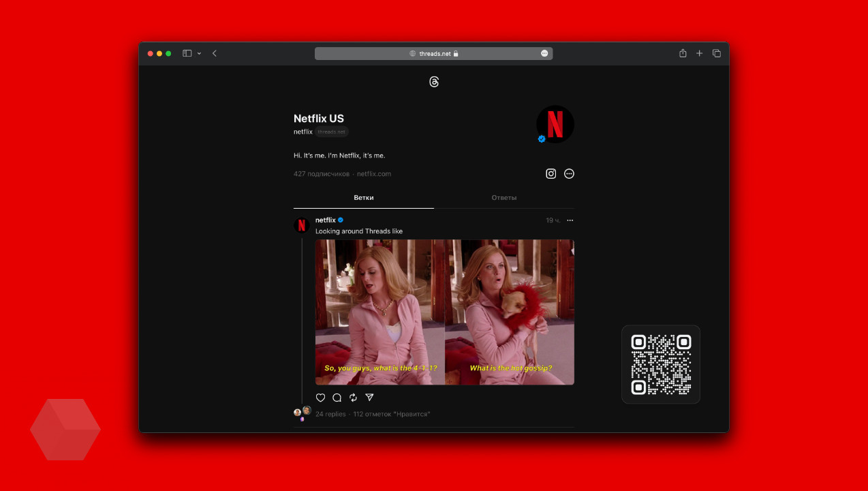Show Safari tab overview icon

716,53
